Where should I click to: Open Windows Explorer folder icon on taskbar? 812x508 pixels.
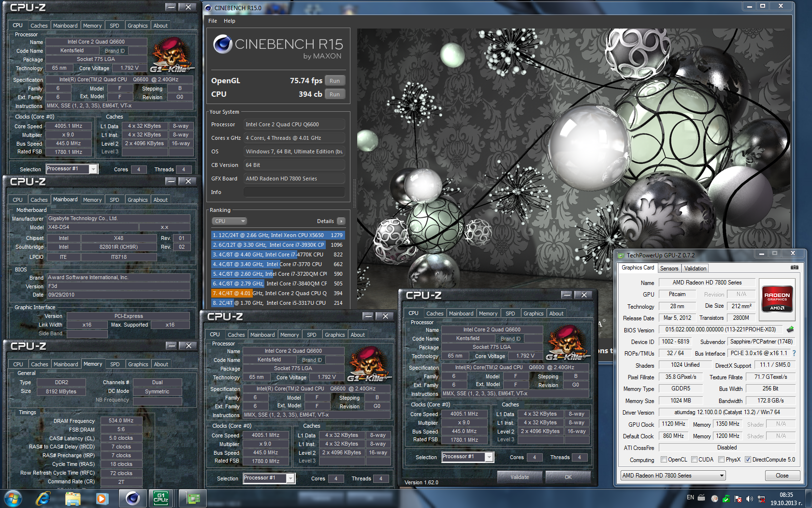click(x=73, y=498)
